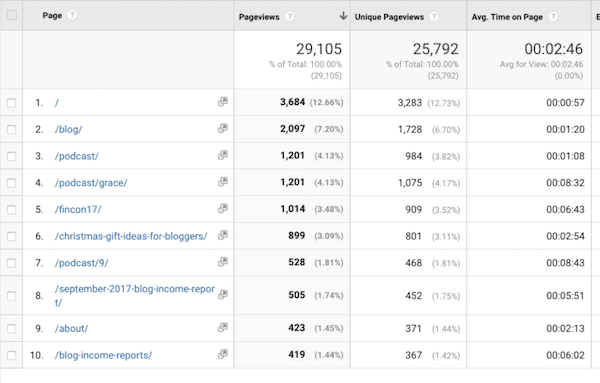600x383 pixels.
Task: Check the box for /september-2017-blog-income-report/ row
Action: click(x=11, y=296)
